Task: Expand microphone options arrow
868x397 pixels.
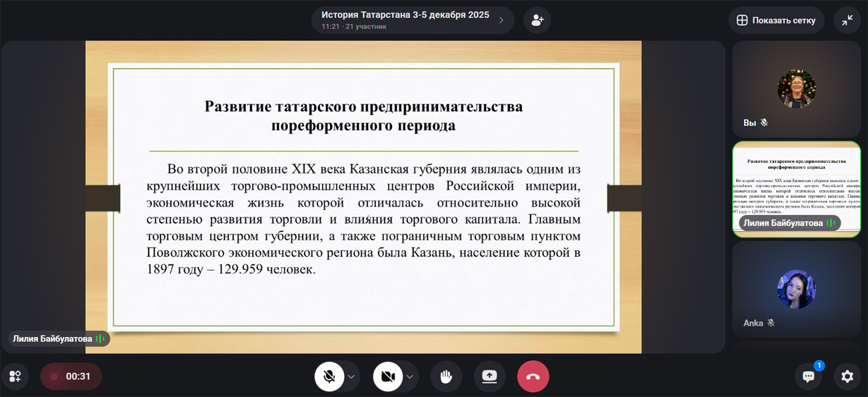Action: (351, 377)
